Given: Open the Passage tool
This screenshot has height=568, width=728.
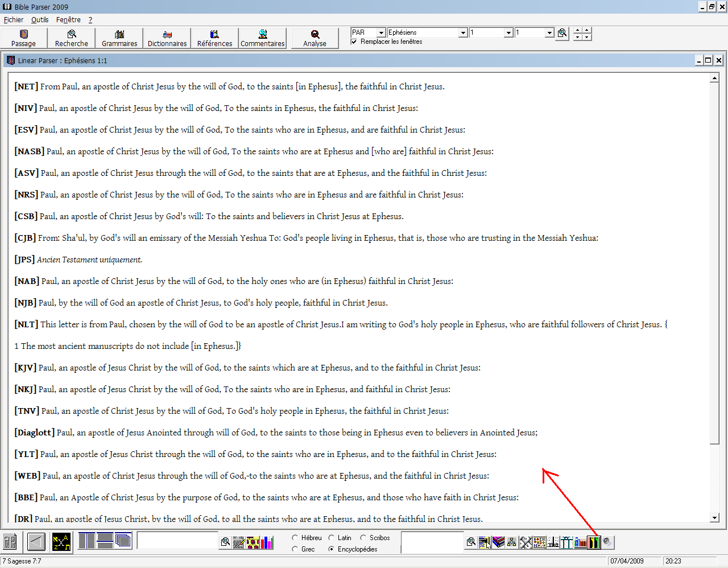Looking at the screenshot, I should [x=24, y=38].
